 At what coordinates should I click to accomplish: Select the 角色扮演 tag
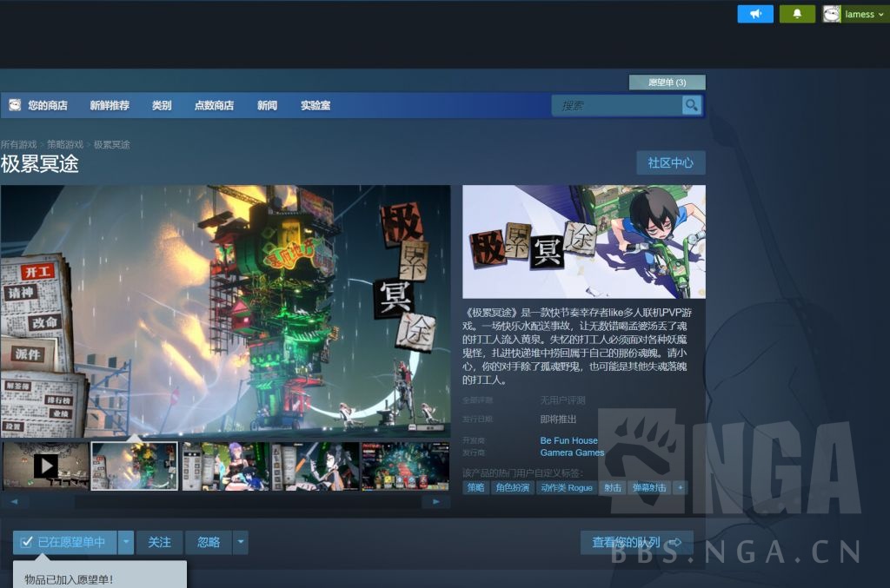(x=513, y=487)
